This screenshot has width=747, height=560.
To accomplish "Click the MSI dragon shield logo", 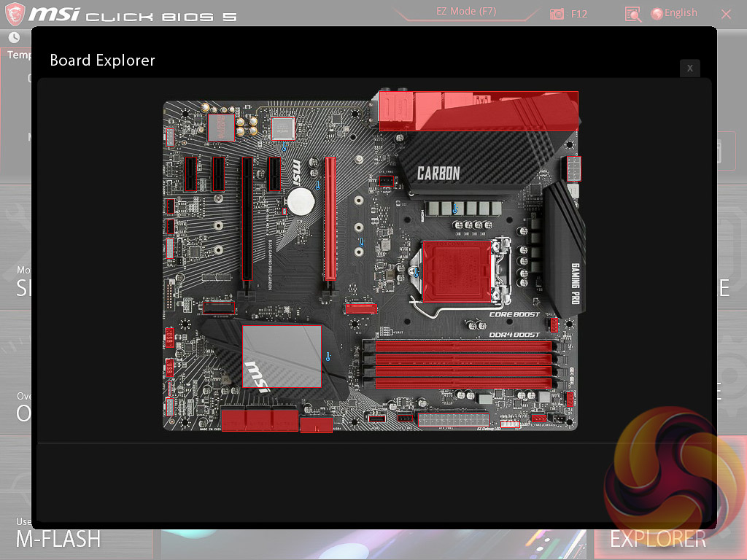I will 15,14.
